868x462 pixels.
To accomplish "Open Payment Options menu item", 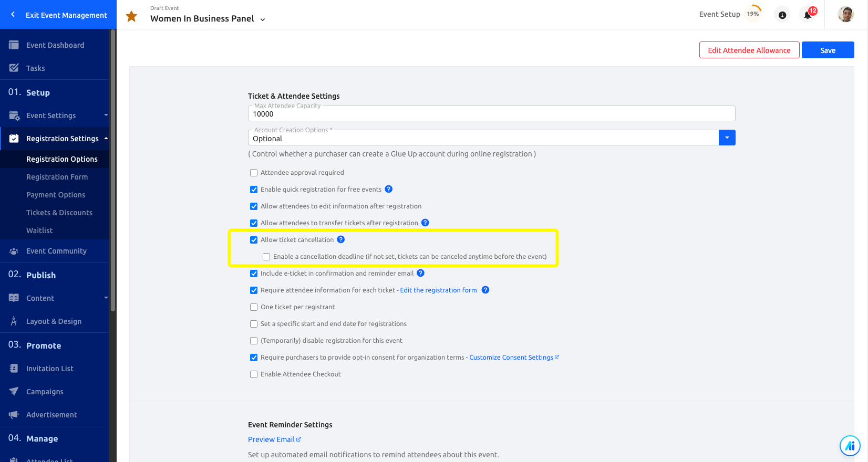I will [x=55, y=195].
